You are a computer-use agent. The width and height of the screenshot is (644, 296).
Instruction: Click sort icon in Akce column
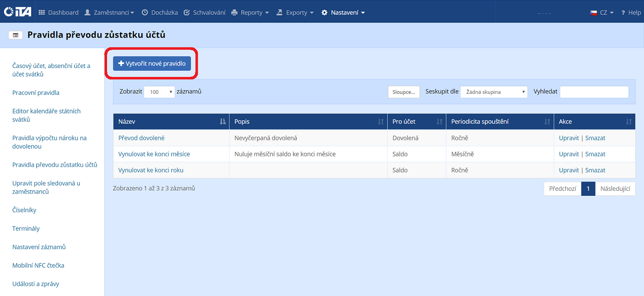click(x=629, y=121)
